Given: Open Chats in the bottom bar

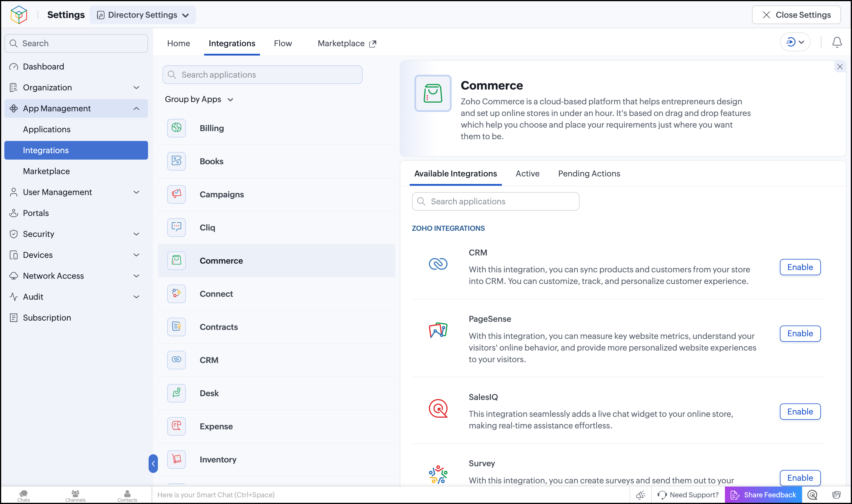Looking at the screenshot, I should pyautogui.click(x=24, y=496).
